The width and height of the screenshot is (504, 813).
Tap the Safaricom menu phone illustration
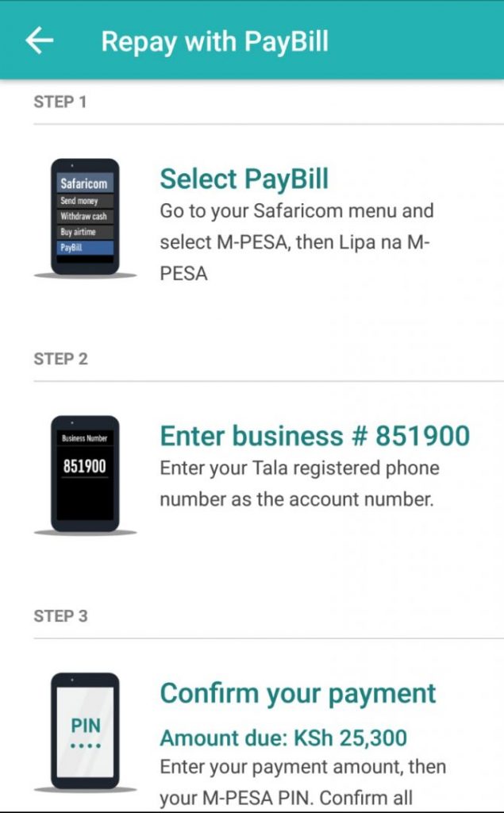tap(84, 216)
